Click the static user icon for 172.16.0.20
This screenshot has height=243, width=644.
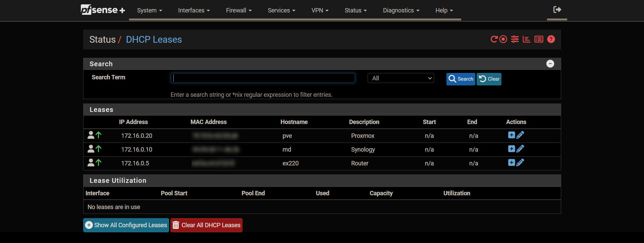pyautogui.click(x=91, y=135)
